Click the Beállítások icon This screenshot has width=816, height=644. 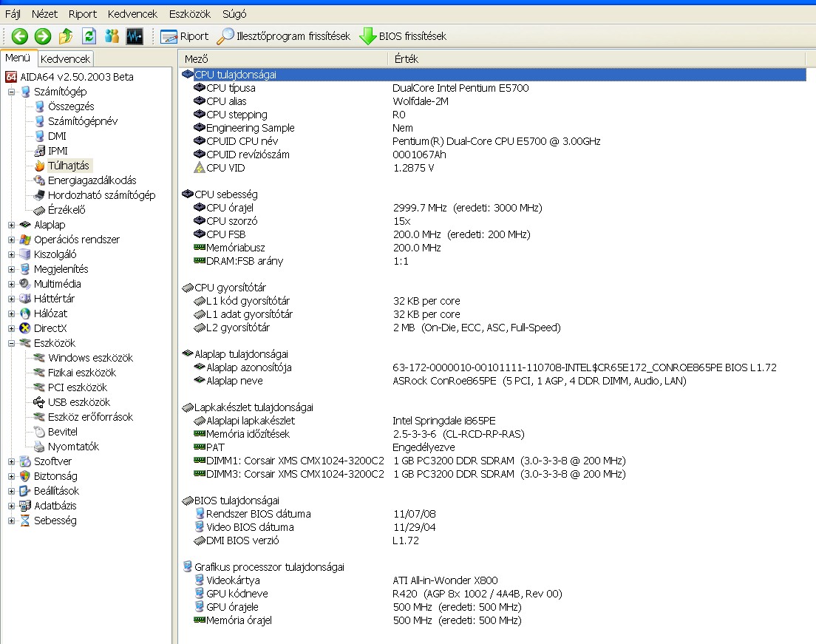(25, 491)
